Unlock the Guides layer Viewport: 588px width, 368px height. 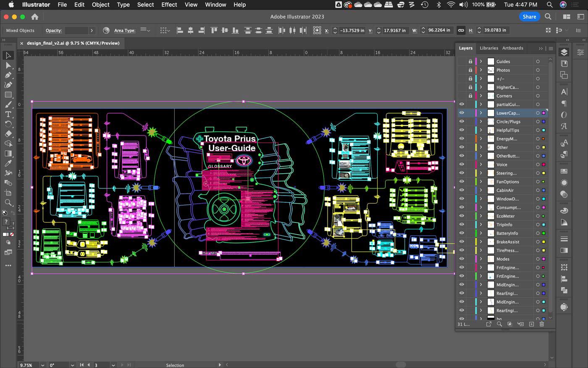pyautogui.click(x=470, y=61)
